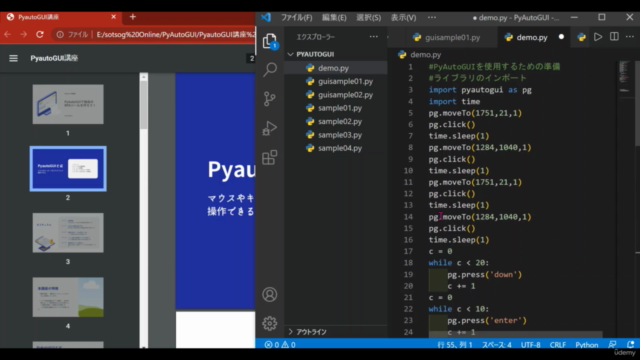Open sample02.py in the explorer
The height and width of the screenshot is (360, 640).
pos(336,122)
